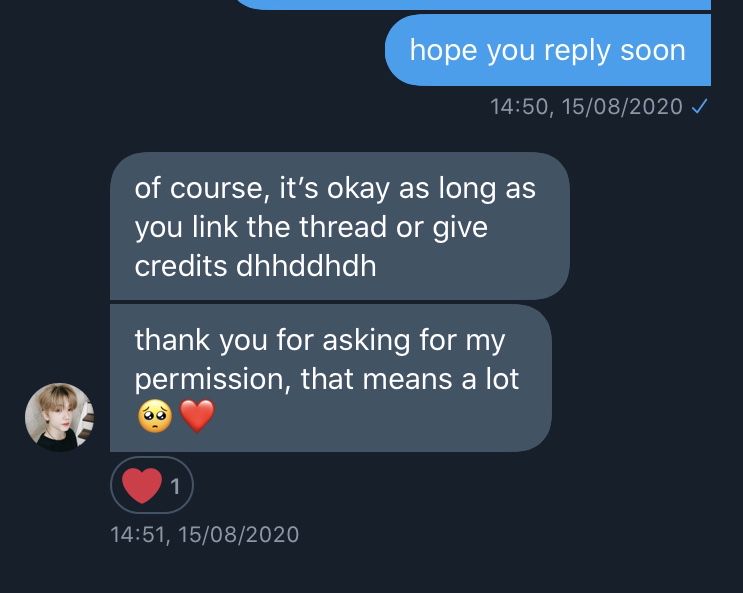Click the word 'thread' in the grey bubble
Screen dimensions: 743x593
(343, 227)
